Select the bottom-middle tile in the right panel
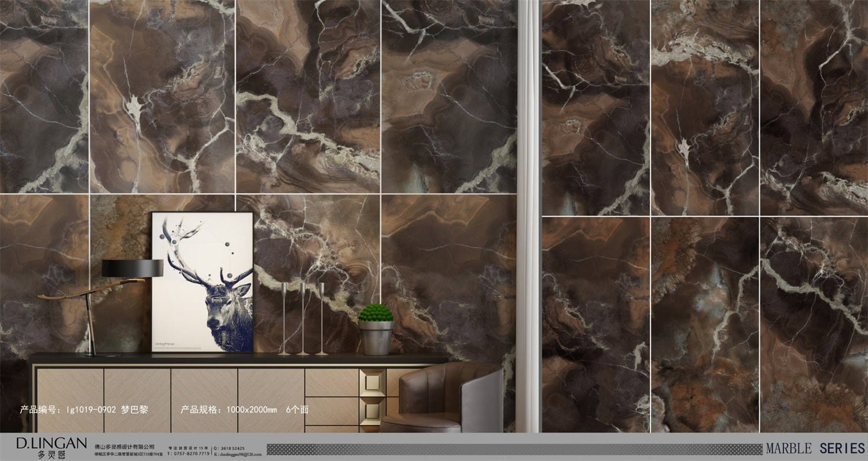The image size is (868, 461). point(705,324)
